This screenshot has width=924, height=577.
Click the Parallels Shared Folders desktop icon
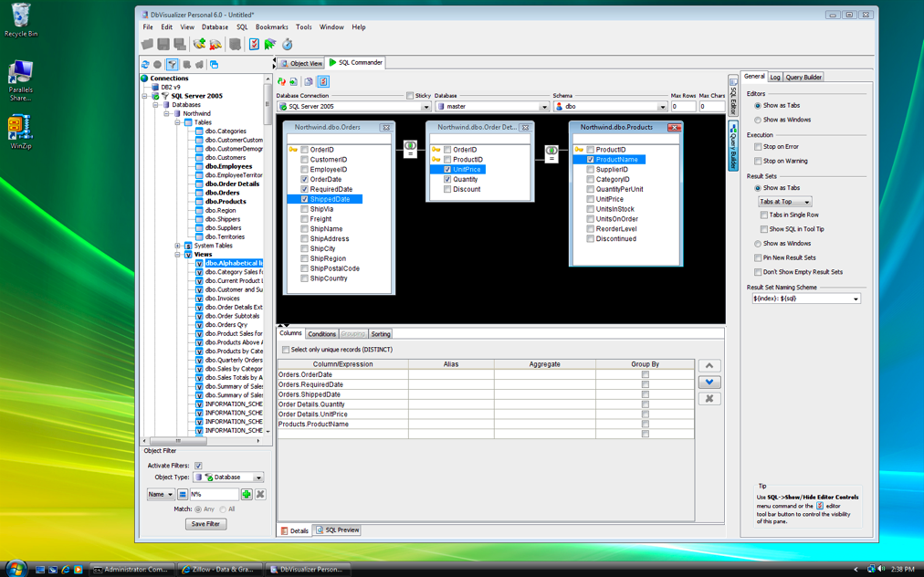21,80
